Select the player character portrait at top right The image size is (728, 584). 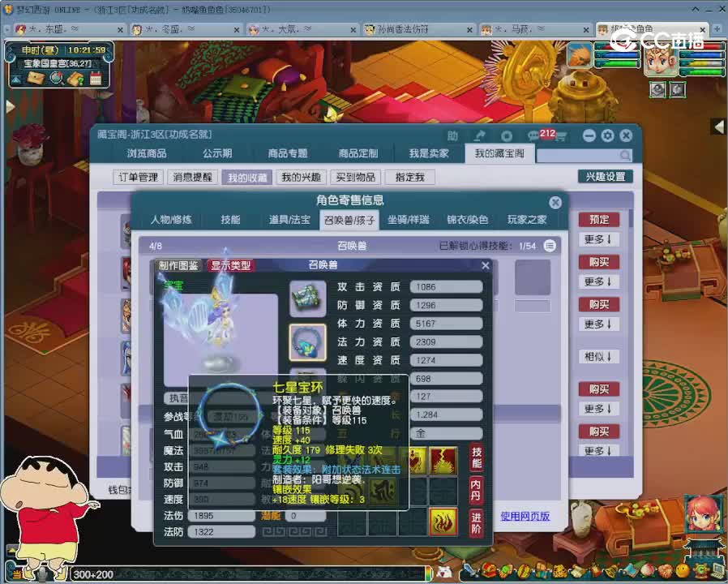click(661, 59)
